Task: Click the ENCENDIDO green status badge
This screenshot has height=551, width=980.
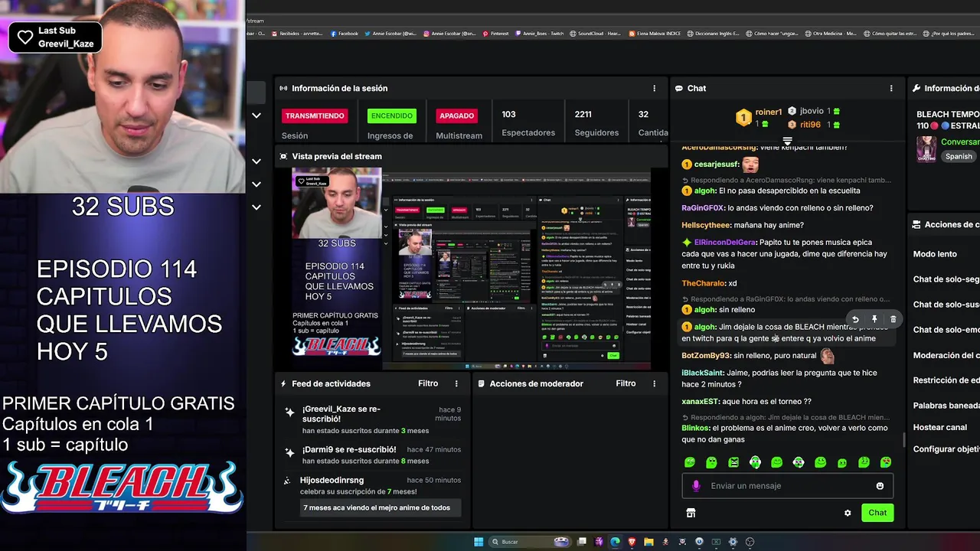Action: click(392, 116)
